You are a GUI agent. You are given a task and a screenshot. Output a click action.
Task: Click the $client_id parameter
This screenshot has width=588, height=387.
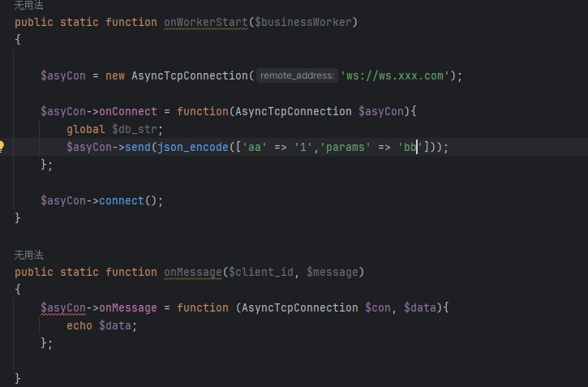point(261,272)
